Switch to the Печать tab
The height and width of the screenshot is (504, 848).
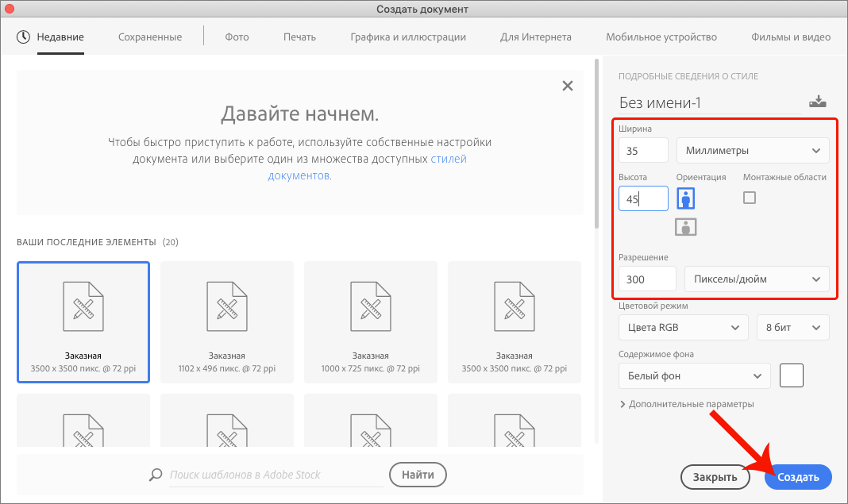click(x=299, y=36)
